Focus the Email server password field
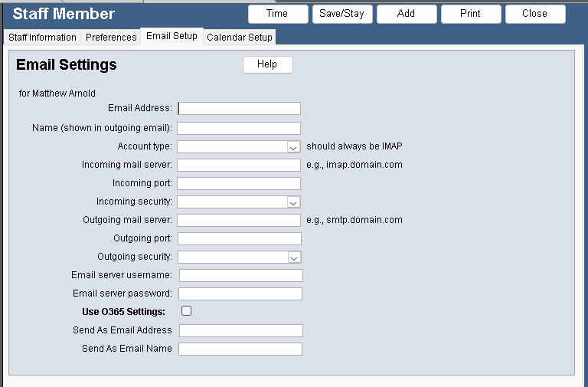The image size is (588, 387). pyautogui.click(x=240, y=294)
